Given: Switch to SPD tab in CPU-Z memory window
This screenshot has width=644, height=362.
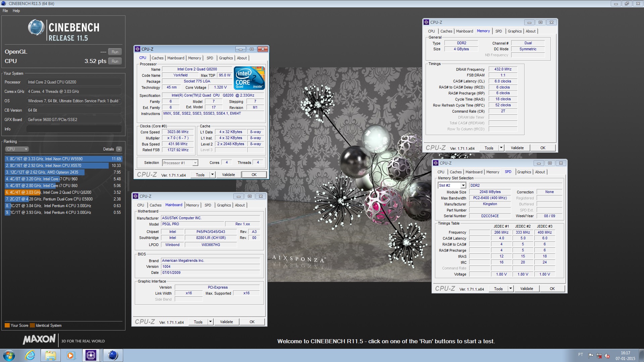Looking at the screenshot, I should coord(499,31).
